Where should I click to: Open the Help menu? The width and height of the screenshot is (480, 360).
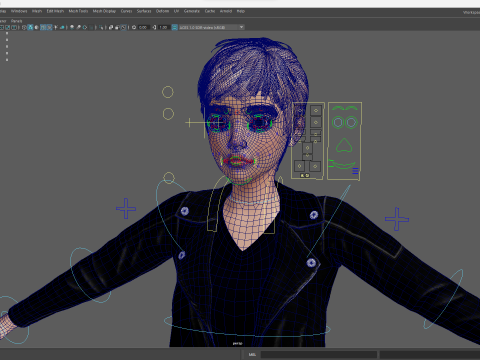(x=241, y=11)
